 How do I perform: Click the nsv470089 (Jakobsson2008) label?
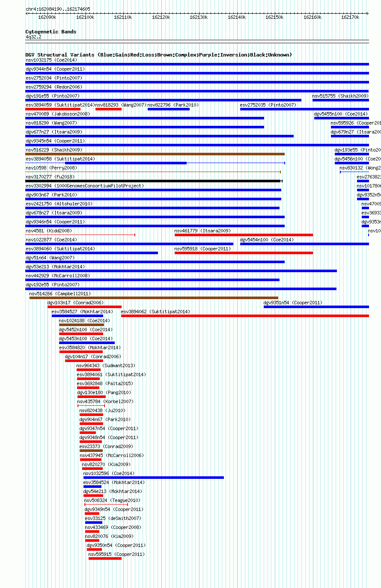tap(57, 114)
